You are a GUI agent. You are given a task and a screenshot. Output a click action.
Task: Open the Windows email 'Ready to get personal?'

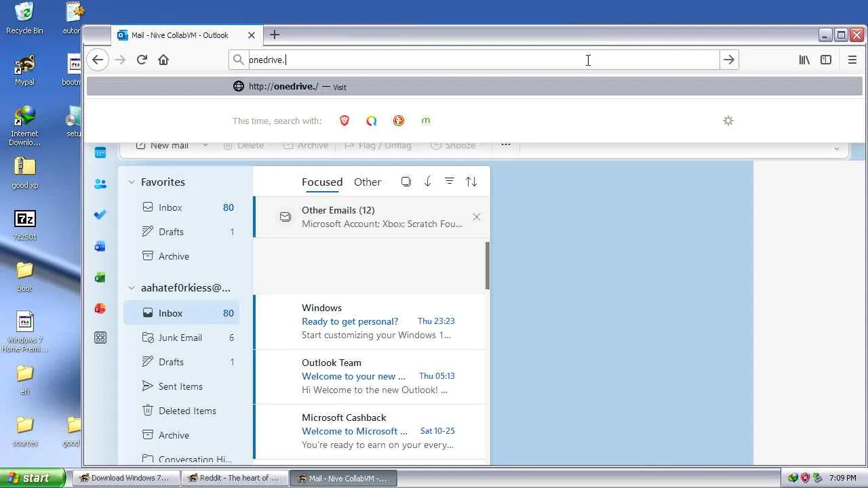[x=371, y=321]
